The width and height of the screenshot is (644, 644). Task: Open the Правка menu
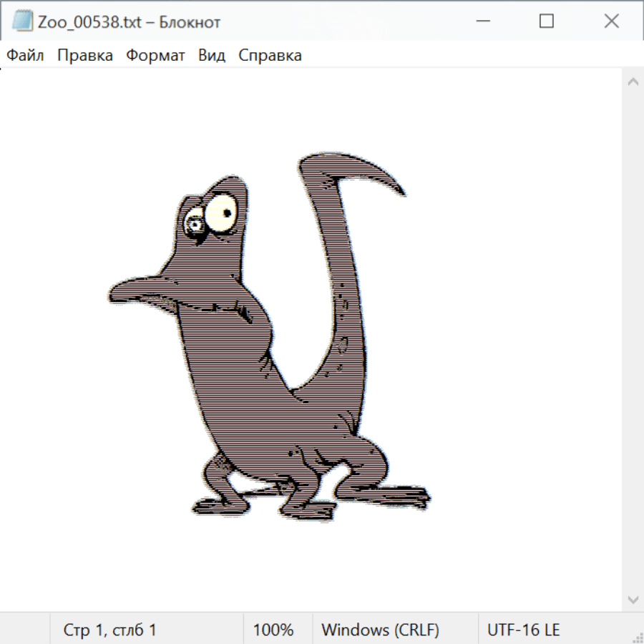click(x=84, y=55)
